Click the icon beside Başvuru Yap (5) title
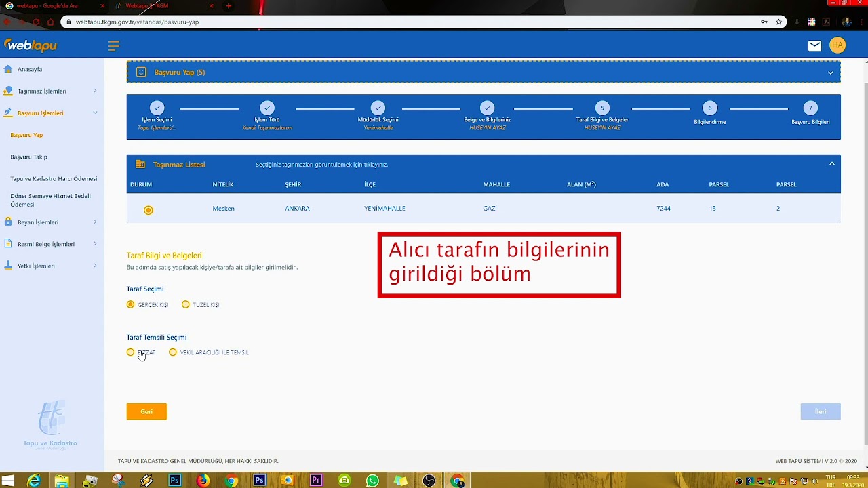Image resolution: width=868 pixels, height=488 pixels. (x=141, y=72)
